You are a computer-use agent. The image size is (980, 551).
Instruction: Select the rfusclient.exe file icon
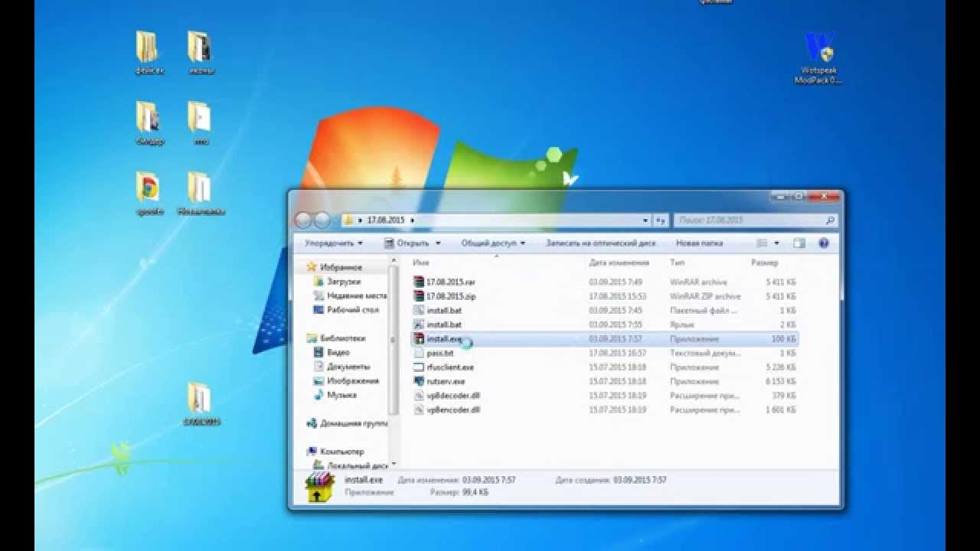[419, 367]
